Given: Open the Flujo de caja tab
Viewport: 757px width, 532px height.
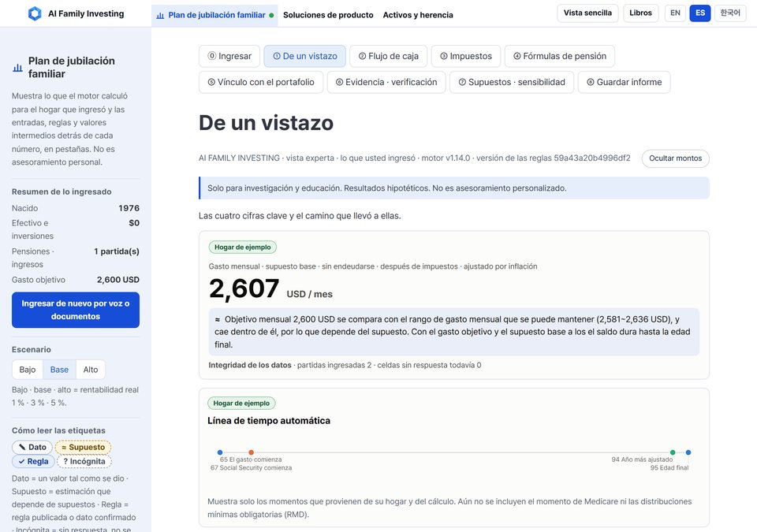Looking at the screenshot, I should coord(388,56).
